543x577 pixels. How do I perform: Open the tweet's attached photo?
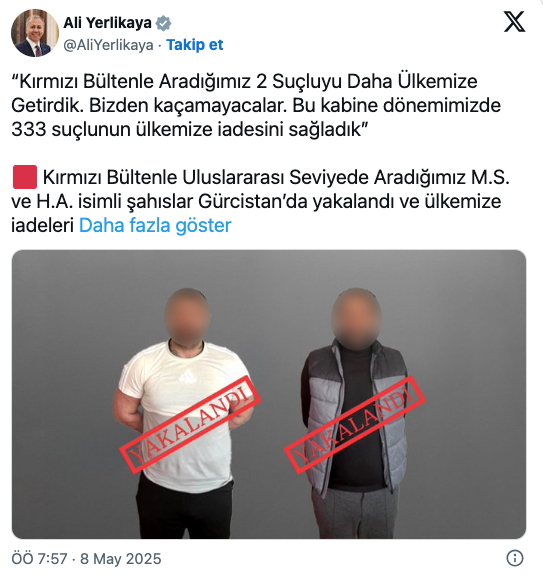[x=269, y=394]
